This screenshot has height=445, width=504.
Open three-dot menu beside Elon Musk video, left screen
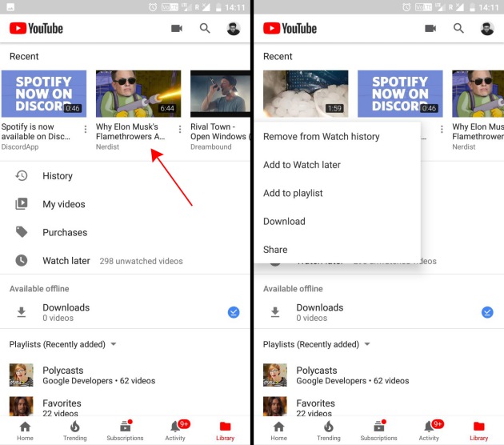click(x=180, y=129)
